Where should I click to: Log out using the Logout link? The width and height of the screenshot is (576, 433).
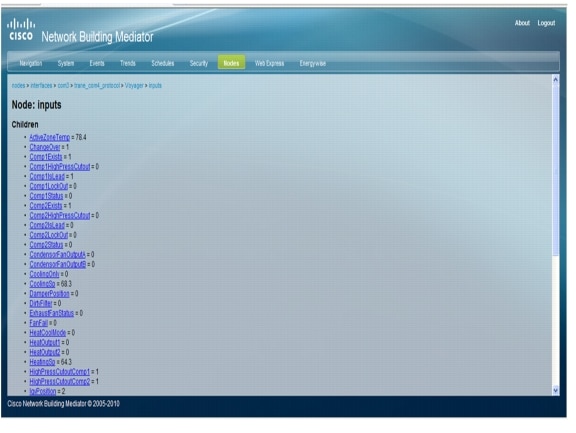pyautogui.click(x=546, y=23)
